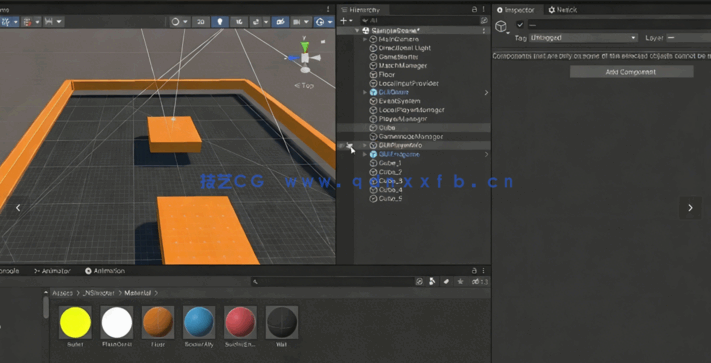The image size is (711, 363).
Task: Select the Floor object in Hierarchy
Action: tap(386, 74)
